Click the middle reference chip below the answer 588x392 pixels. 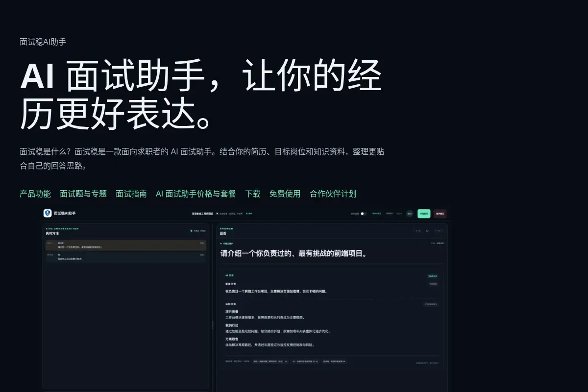tap(306, 361)
